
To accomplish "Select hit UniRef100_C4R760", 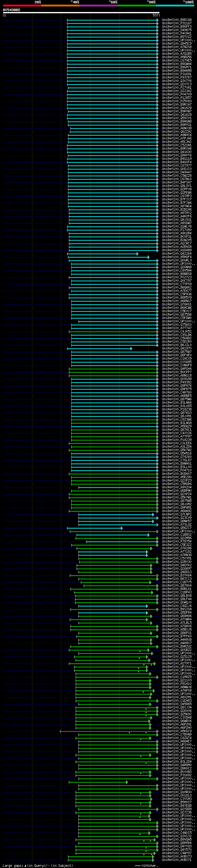I will (x=176, y=392).
